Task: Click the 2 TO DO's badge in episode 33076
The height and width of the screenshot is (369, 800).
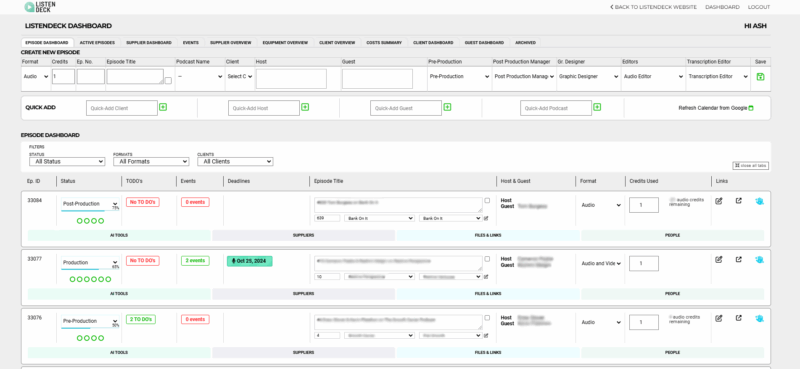Action: pyautogui.click(x=141, y=319)
